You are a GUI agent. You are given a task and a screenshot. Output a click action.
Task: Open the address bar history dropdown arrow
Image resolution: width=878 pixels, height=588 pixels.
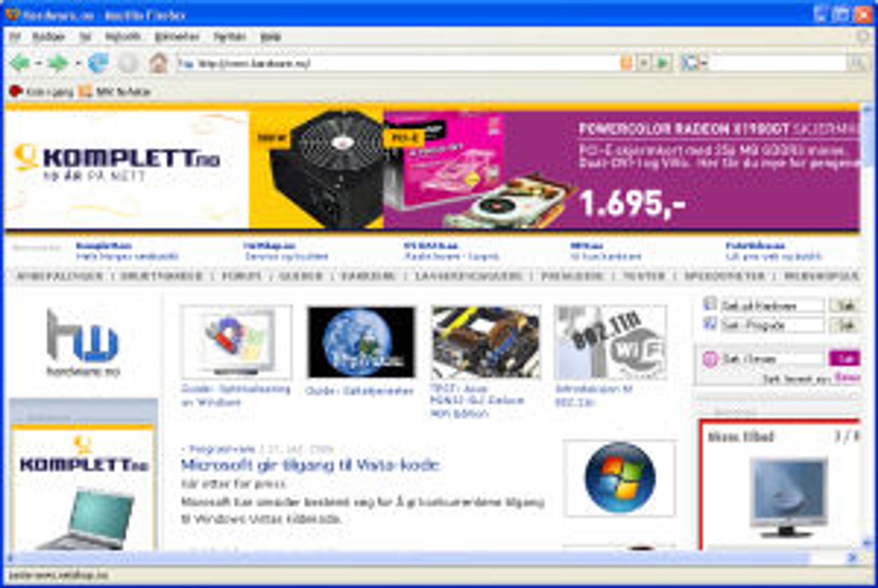[644, 64]
